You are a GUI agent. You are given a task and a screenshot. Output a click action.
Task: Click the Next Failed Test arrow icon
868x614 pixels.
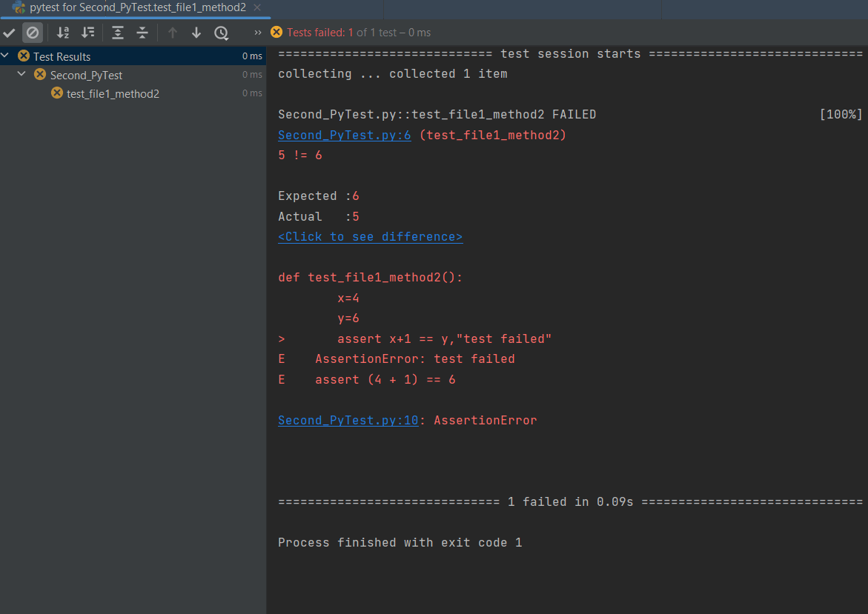(x=195, y=33)
